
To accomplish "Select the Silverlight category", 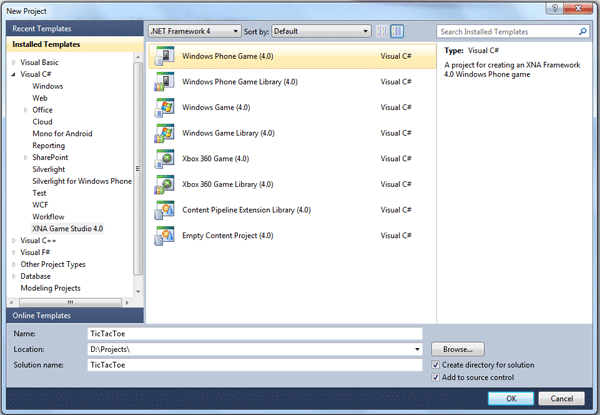I will [x=49, y=169].
